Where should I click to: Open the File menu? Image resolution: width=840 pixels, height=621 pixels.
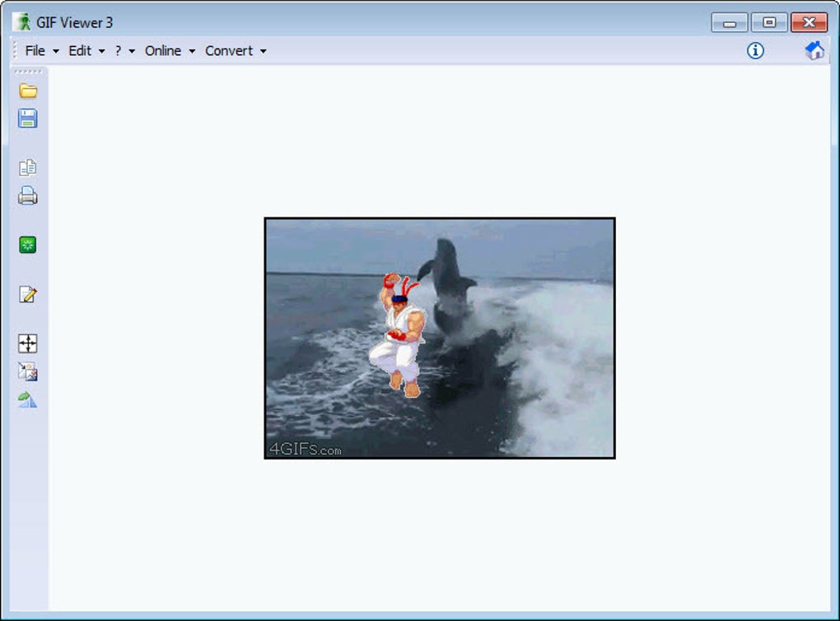pos(35,51)
